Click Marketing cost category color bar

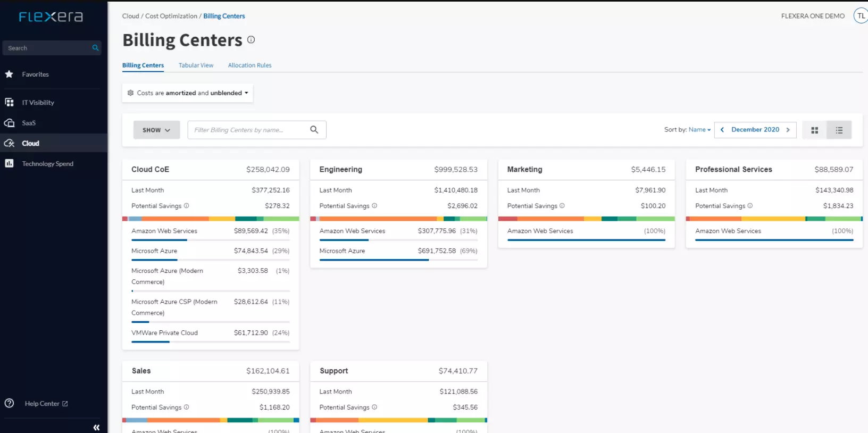(586, 219)
